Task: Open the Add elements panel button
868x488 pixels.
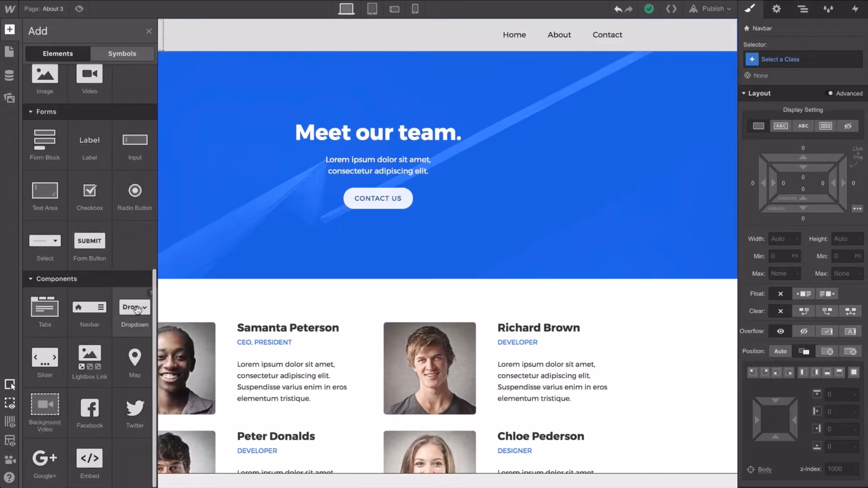Action: 9,29
